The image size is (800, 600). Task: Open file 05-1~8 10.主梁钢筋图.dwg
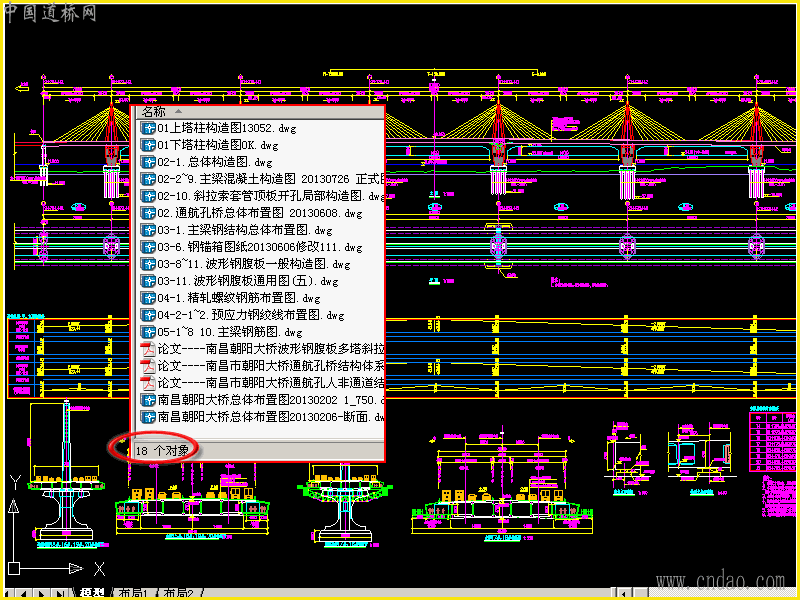(x=230, y=332)
